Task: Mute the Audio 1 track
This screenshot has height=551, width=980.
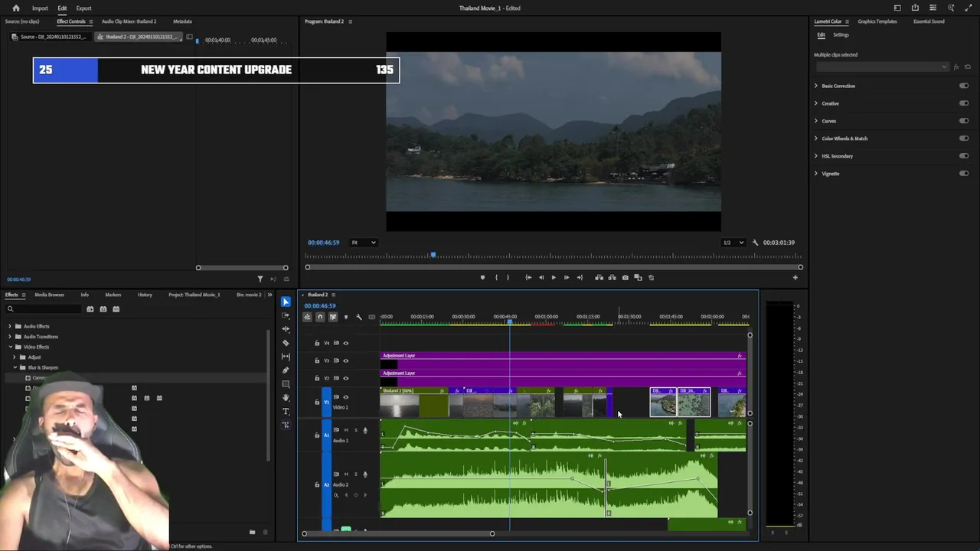Action: pyautogui.click(x=346, y=430)
